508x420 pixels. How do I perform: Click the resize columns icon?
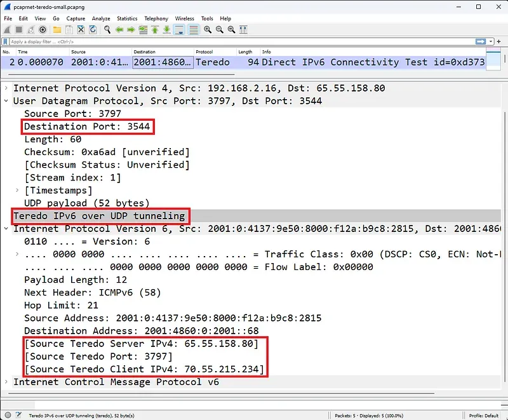243,30
